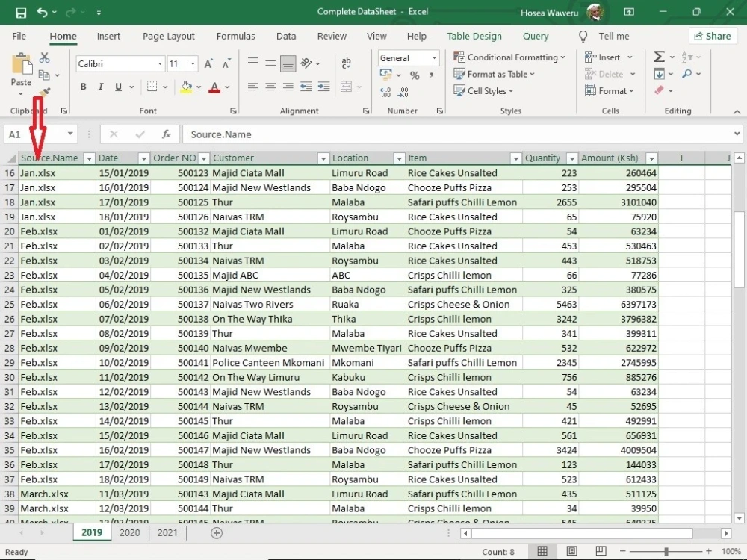This screenshot has height=560, width=747.
Task: Add a new sheet with plus icon
Action: point(217,533)
